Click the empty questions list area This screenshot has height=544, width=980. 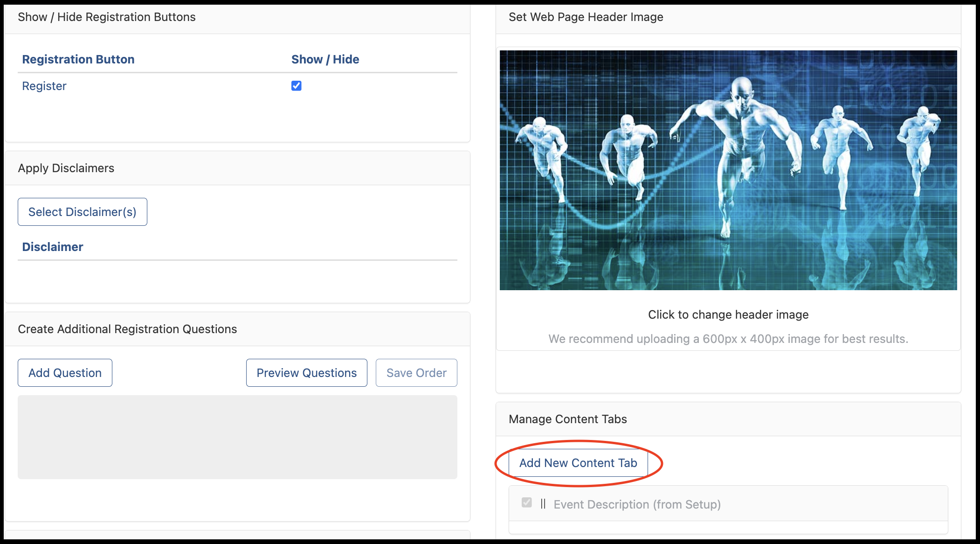(237, 437)
